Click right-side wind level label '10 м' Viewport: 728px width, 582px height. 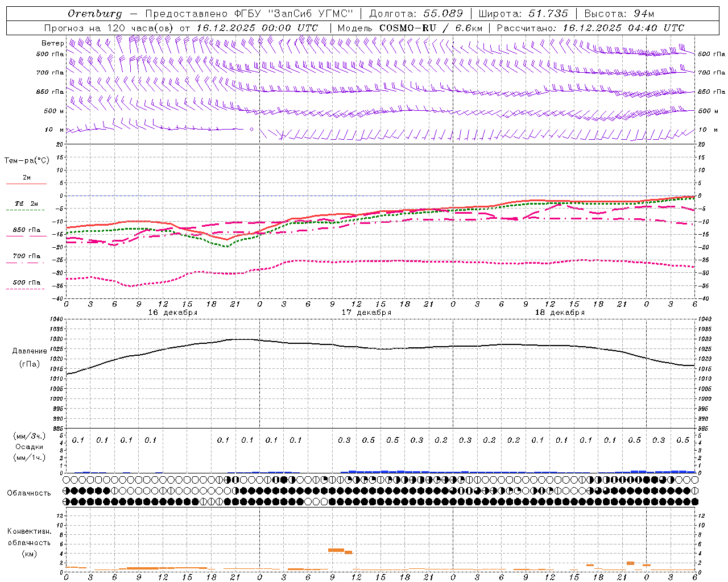coord(708,130)
